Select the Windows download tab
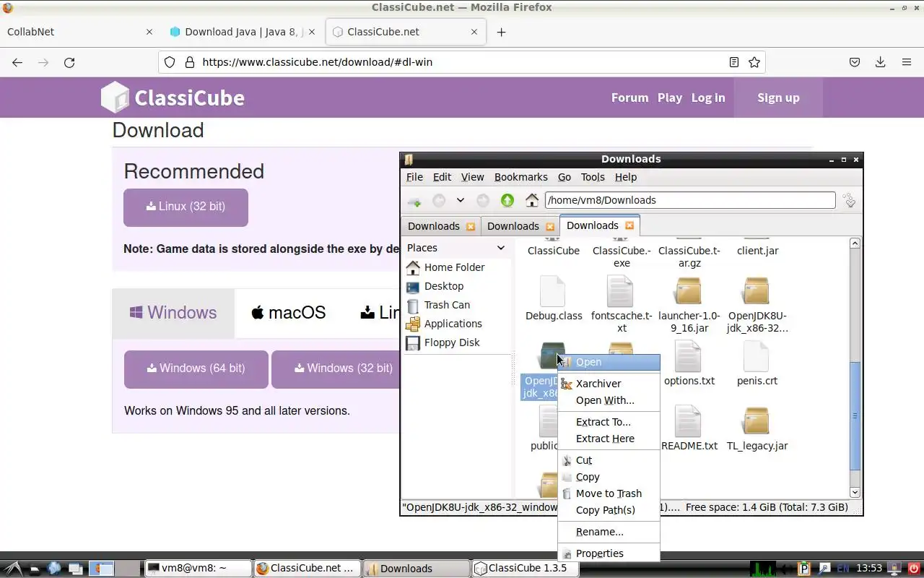Image resolution: width=924 pixels, height=578 pixels. point(173,313)
